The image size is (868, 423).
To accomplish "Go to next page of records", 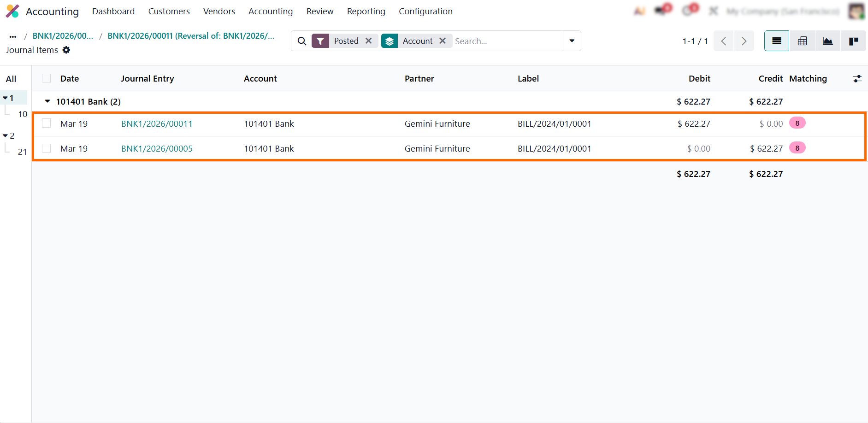I will [x=744, y=41].
